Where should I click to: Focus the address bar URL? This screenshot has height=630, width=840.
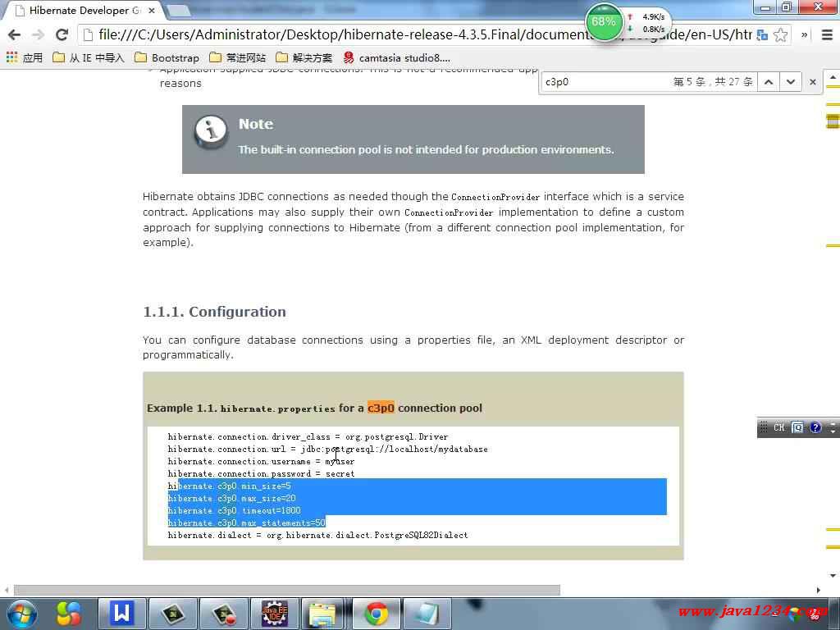(x=423, y=34)
